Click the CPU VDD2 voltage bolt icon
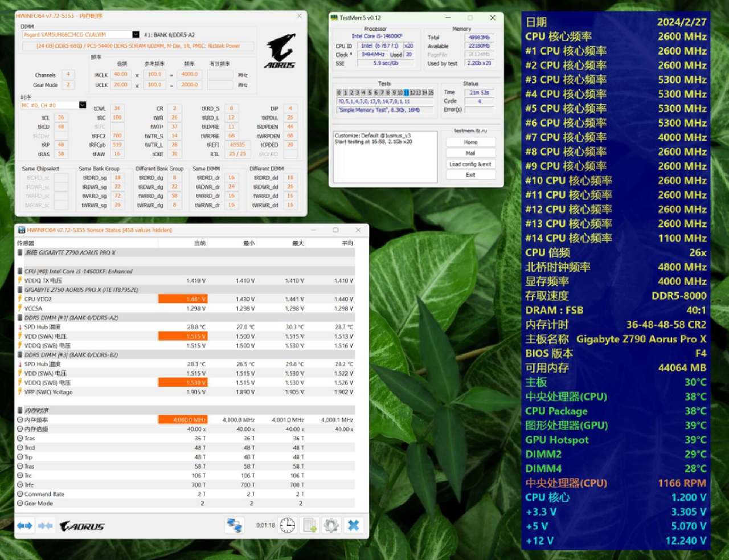The width and height of the screenshot is (729, 560). click(20, 299)
